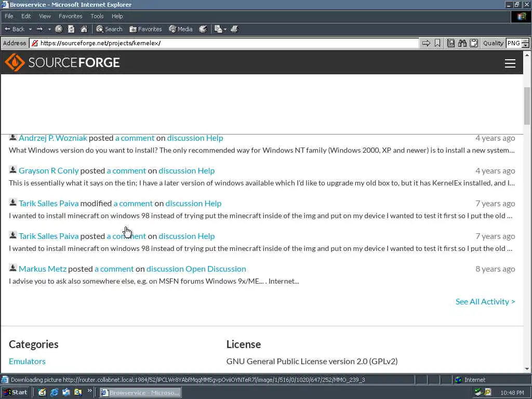Image resolution: width=532 pixels, height=399 pixels.
Task: Click the Forward arrow button
Action: 39,29
